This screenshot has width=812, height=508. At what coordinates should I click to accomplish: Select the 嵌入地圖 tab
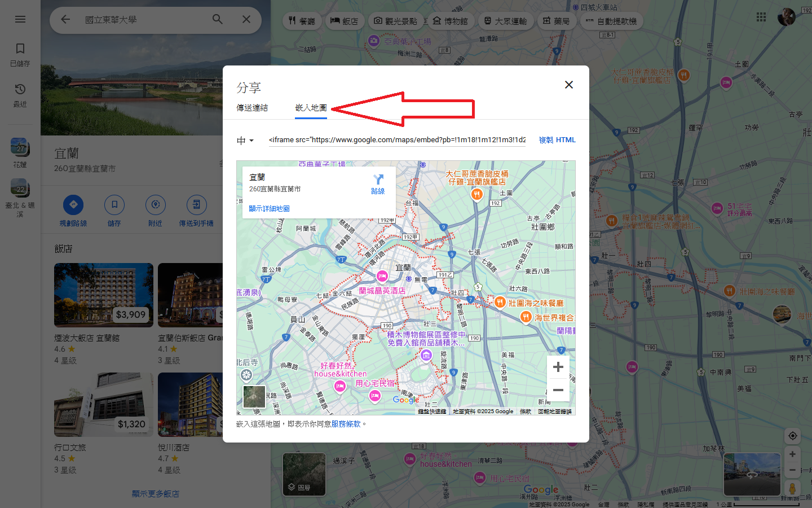pyautogui.click(x=311, y=108)
